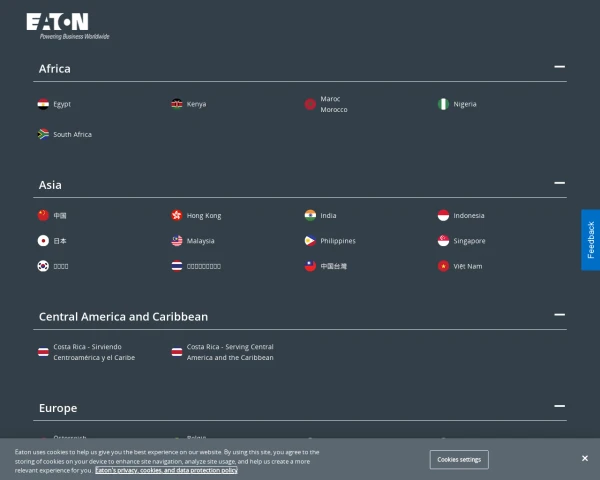Collapse the Africa section
Image resolution: width=600 pixels, height=480 pixels.
tap(559, 68)
